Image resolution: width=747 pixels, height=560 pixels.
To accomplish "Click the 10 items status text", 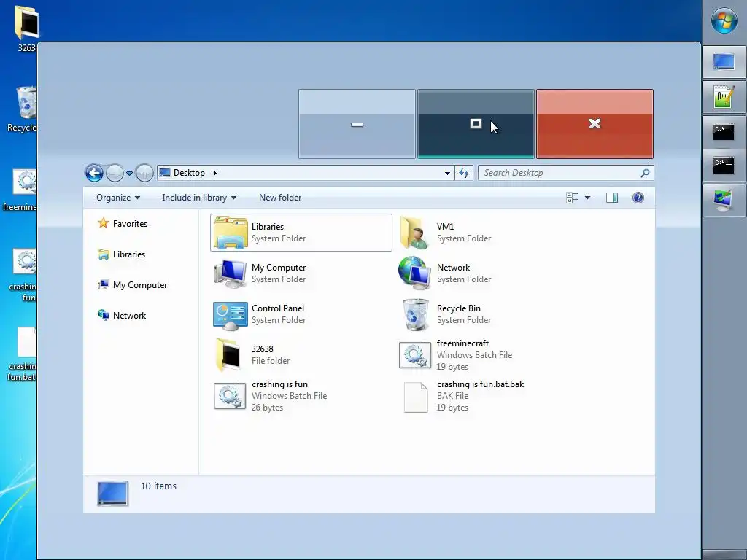I will 158,486.
